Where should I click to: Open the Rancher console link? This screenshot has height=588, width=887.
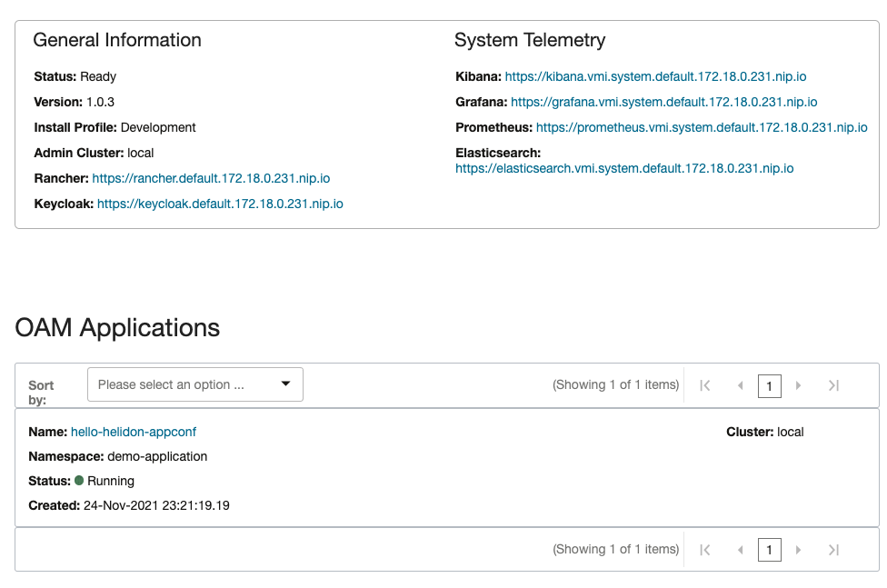[x=211, y=179]
